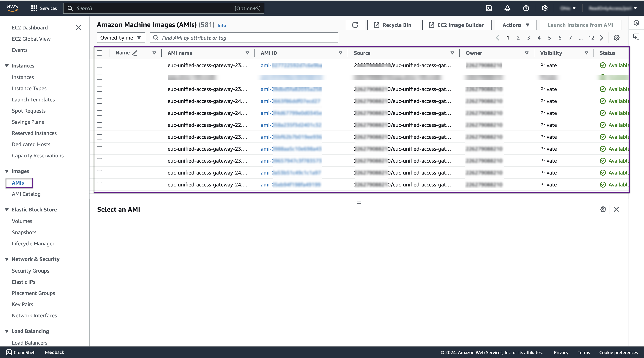Open Snapshots in sidebar
This screenshot has height=358, width=644.
(x=24, y=232)
